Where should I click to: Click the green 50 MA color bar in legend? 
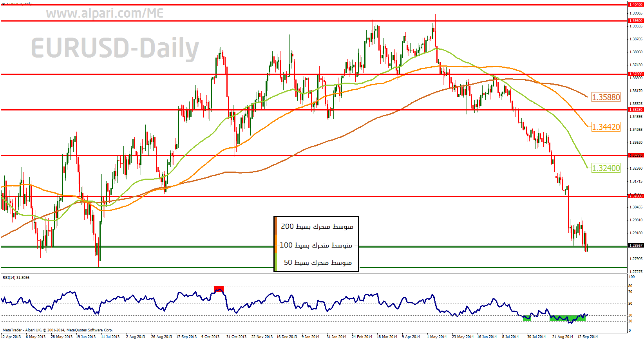(275, 262)
